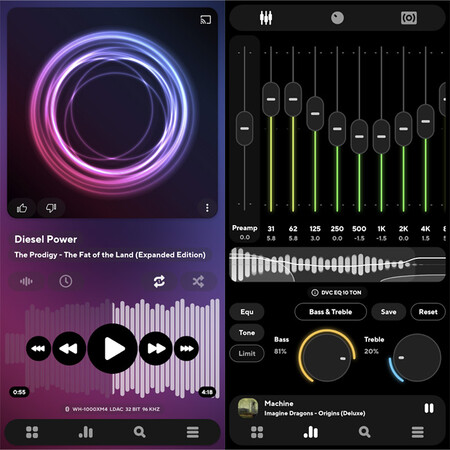Tap The Prodigy album line
This screenshot has width=450, height=450.
coord(110,255)
